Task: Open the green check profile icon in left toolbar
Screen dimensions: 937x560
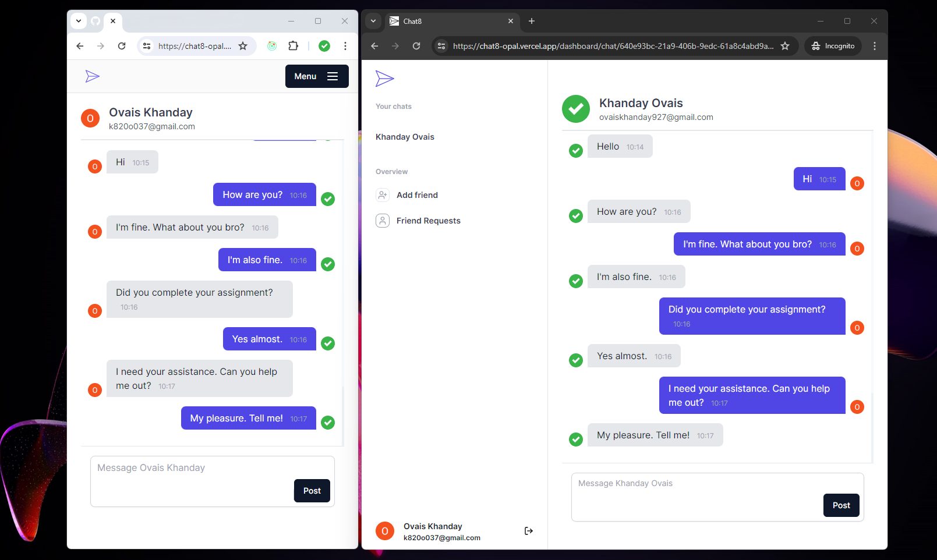Action: (324, 46)
